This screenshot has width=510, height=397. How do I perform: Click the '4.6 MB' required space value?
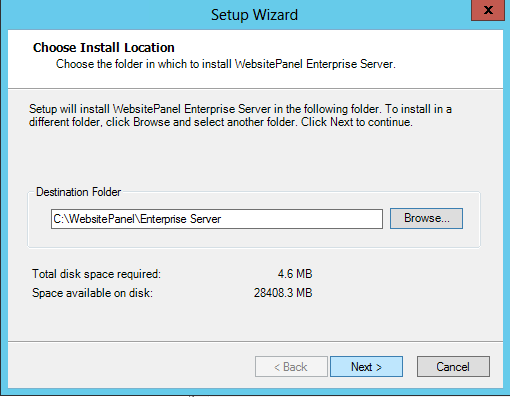295,274
